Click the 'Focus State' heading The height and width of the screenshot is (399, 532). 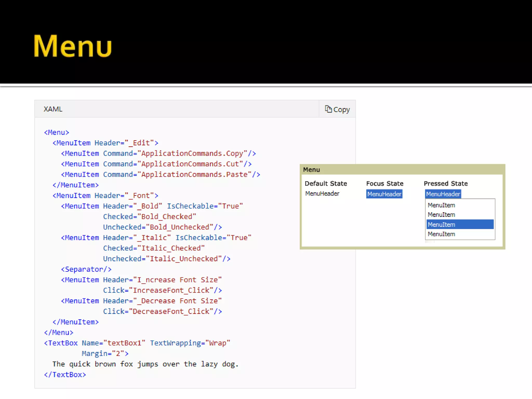(x=385, y=183)
